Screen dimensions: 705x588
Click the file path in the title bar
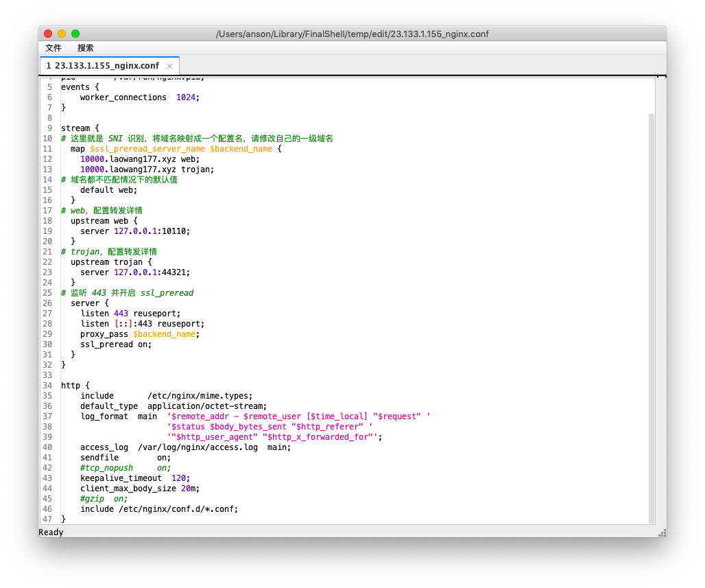click(352, 33)
